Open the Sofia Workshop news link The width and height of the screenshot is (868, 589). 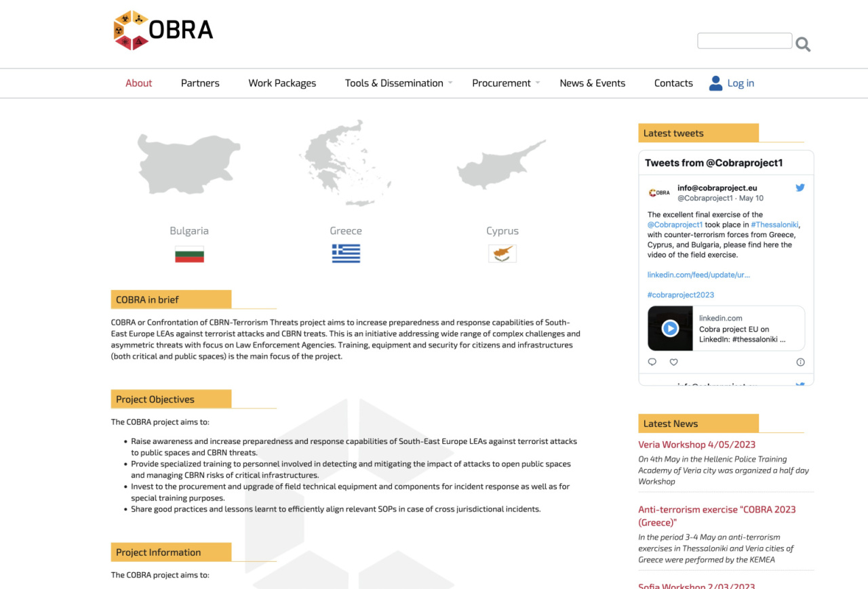pos(696,585)
